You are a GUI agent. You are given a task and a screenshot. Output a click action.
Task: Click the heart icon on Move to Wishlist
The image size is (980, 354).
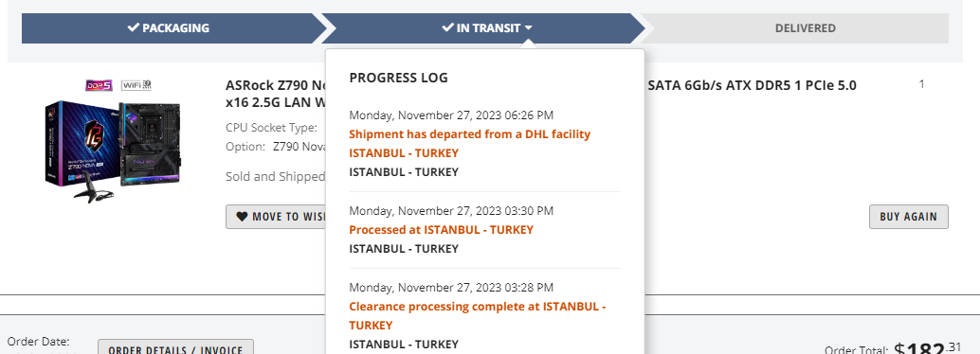[x=242, y=217]
